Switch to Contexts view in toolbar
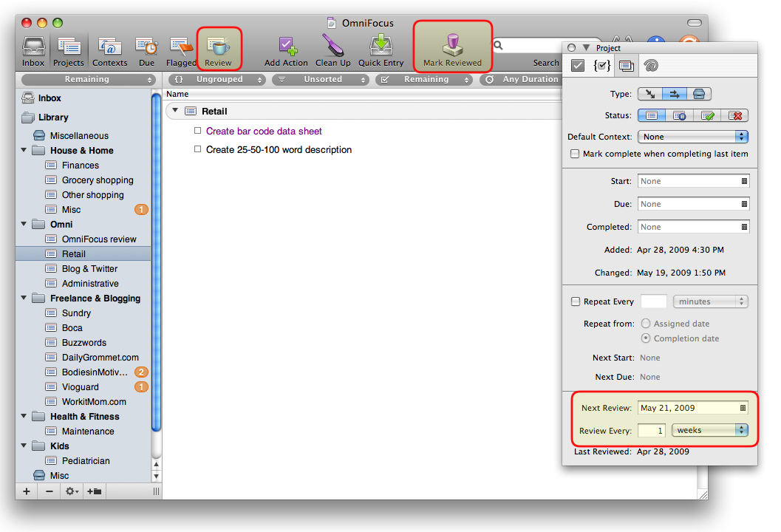Viewport: 781px width, 532px height. (x=109, y=51)
